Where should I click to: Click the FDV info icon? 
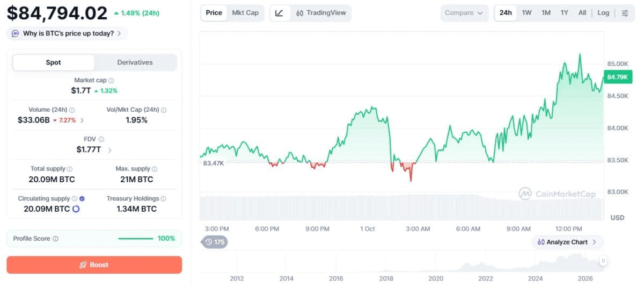pyautogui.click(x=101, y=139)
